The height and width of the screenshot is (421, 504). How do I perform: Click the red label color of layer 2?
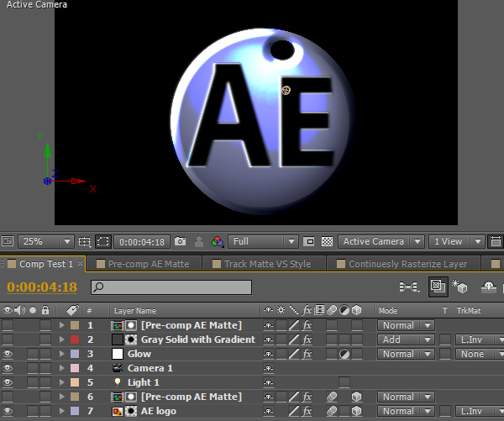click(74, 340)
